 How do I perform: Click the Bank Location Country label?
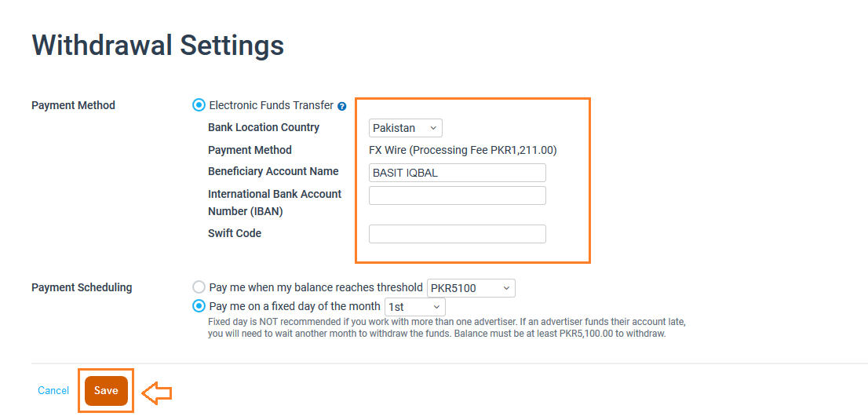[264, 127]
